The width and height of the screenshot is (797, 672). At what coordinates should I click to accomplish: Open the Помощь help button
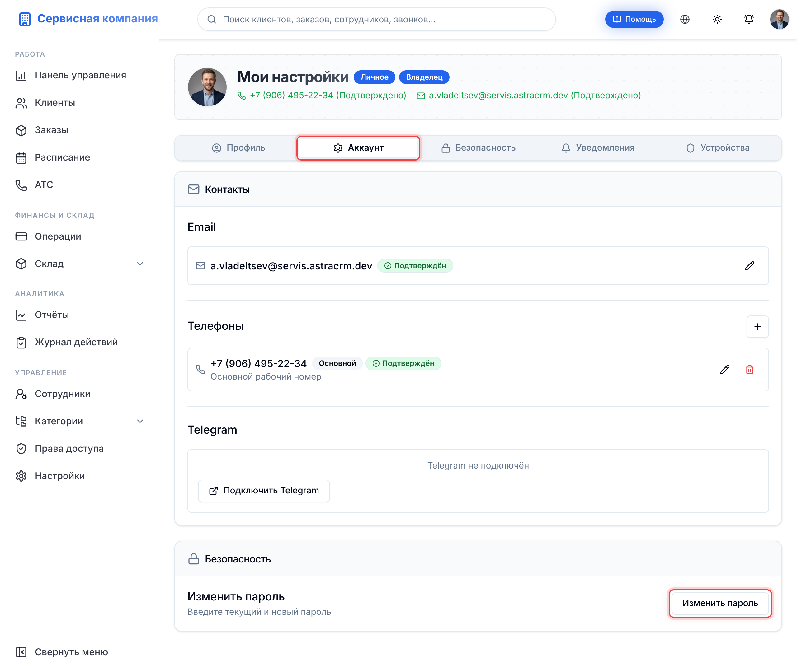[x=634, y=19]
